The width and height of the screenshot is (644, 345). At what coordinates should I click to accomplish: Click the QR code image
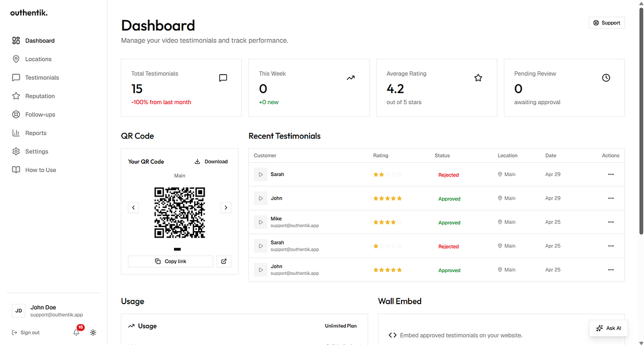[x=179, y=213]
